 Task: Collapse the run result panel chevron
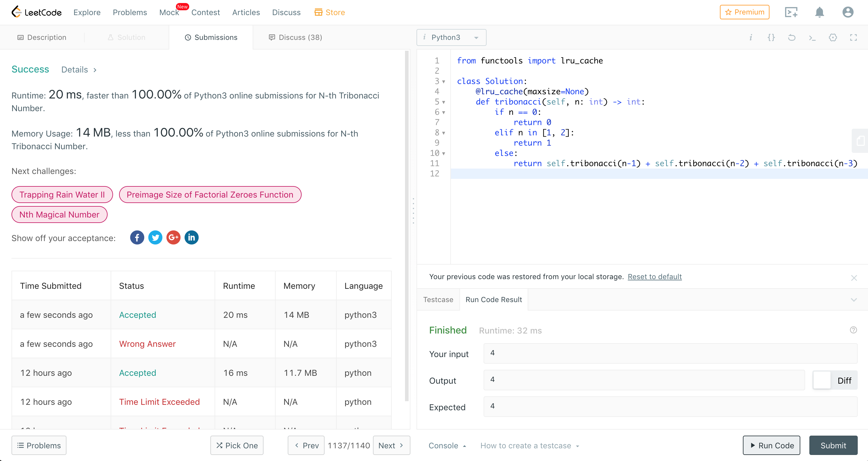click(853, 300)
